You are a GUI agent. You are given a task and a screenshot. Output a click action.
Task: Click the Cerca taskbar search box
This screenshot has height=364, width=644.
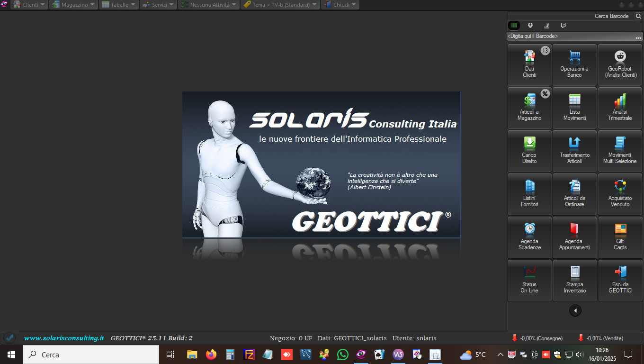91,355
